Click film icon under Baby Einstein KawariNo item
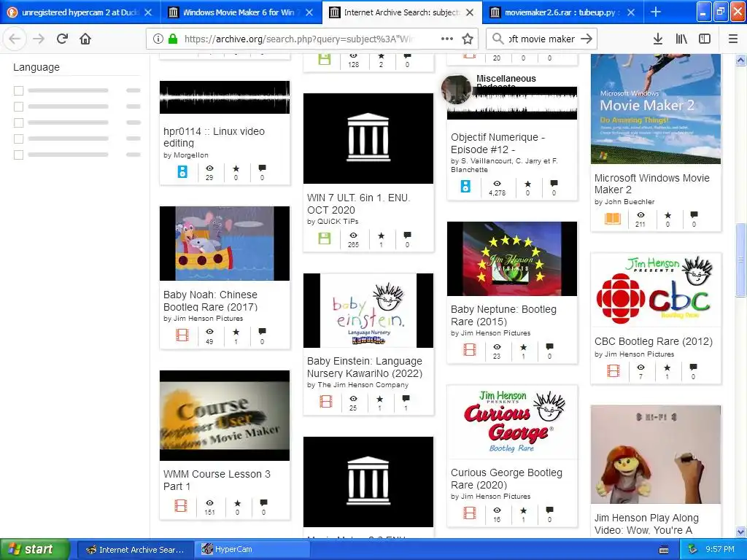This screenshot has width=747, height=560. pos(326,402)
